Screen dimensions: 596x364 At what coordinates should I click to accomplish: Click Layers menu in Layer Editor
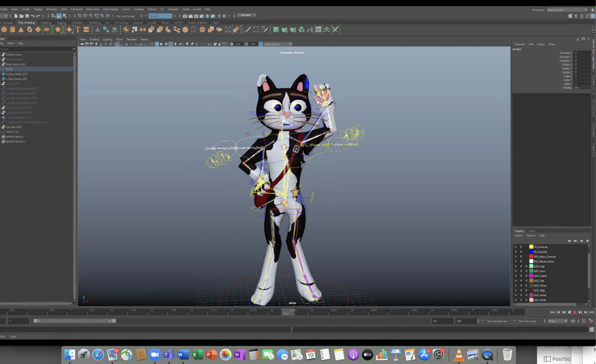coord(519,235)
